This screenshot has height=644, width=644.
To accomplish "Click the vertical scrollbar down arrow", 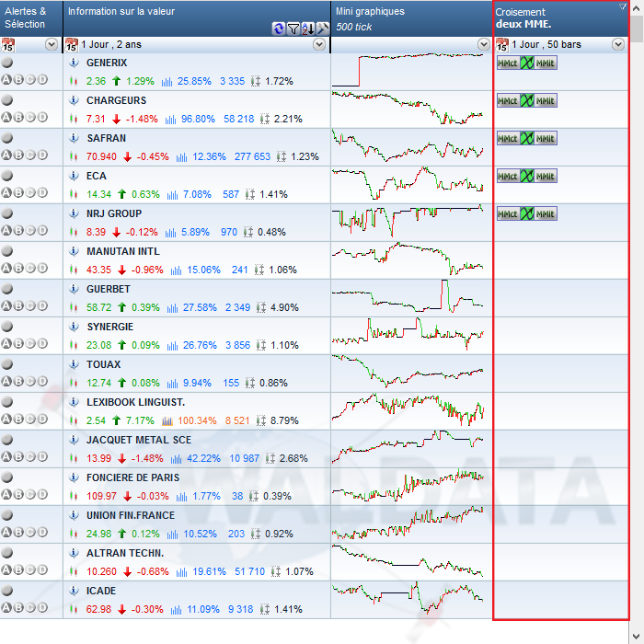I will [x=638, y=637].
